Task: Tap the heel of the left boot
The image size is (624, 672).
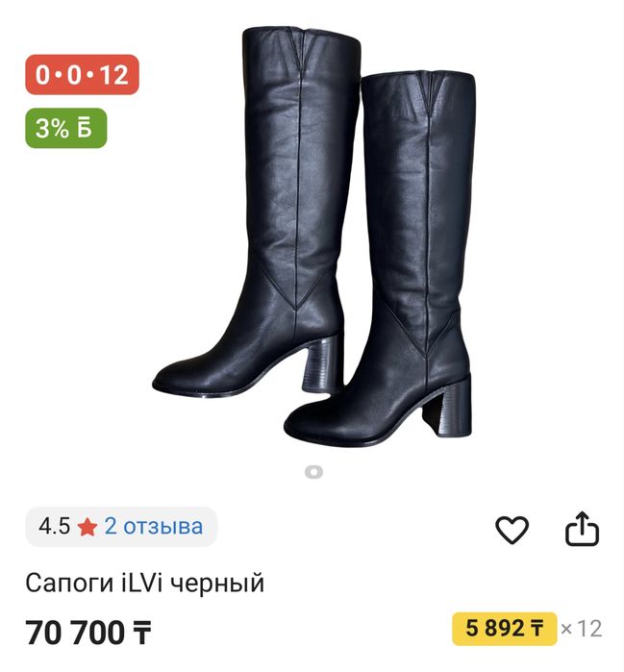Action: point(322,364)
